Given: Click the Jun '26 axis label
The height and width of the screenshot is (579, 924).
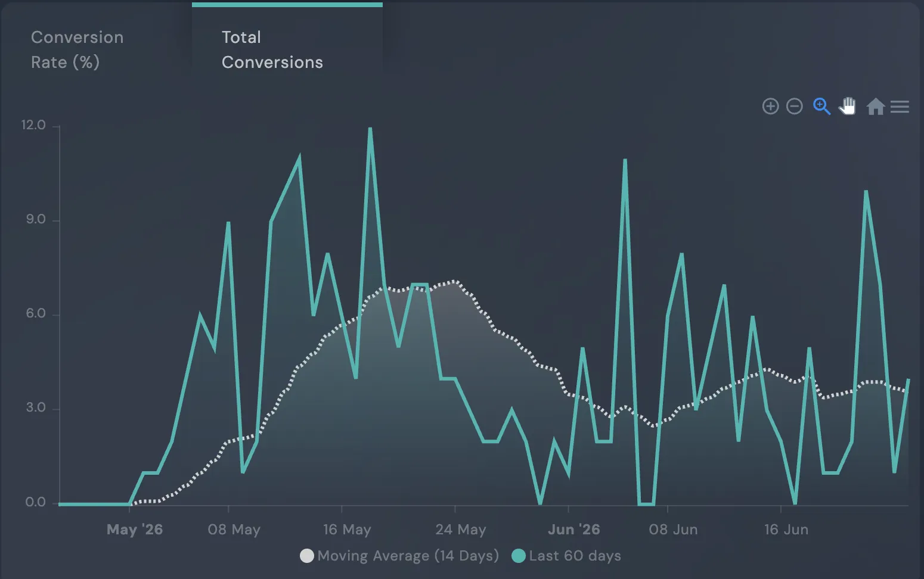Looking at the screenshot, I should 574,530.
